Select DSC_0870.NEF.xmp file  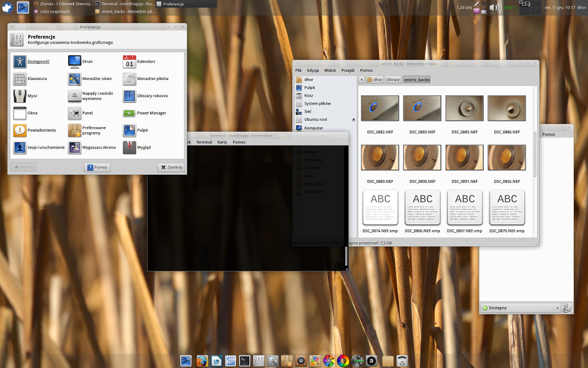506,212
